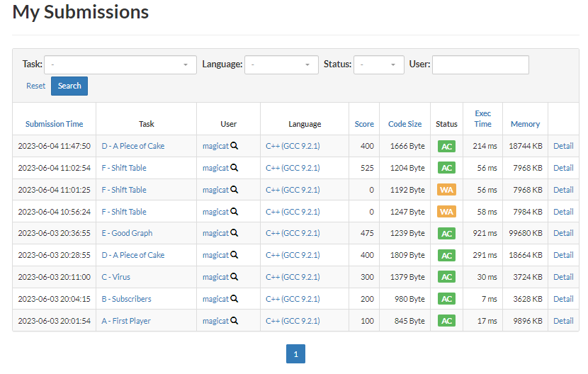Open the Task filter dropdown
The width and height of the screenshot is (588, 374).
click(120, 64)
